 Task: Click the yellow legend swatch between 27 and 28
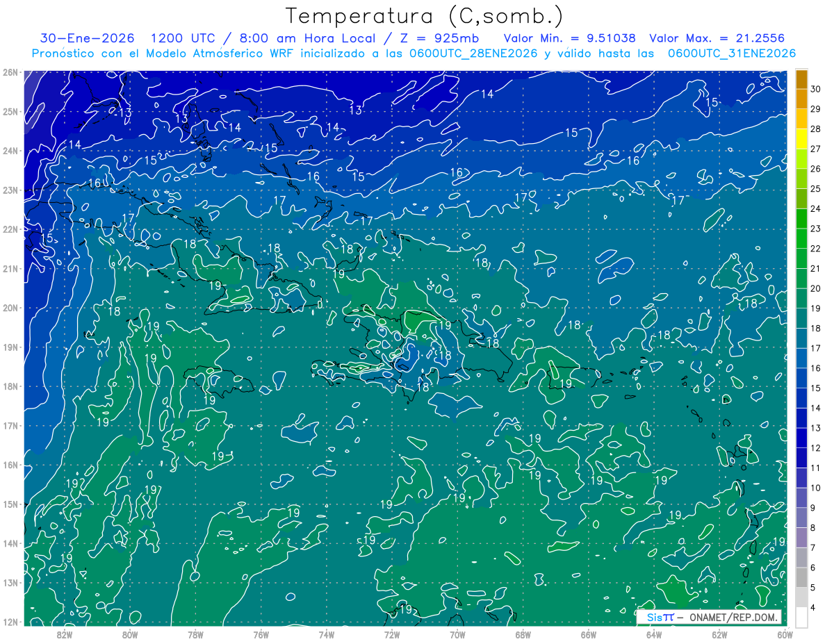tap(801, 139)
